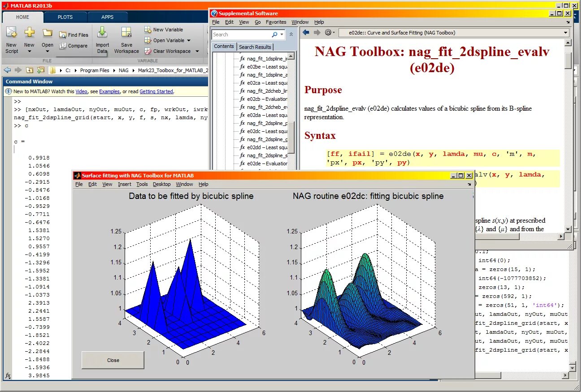This screenshot has width=582, height=392.
Task: Click Open Variable in the VARIABLE section
Action: click(x=164, y=40)
